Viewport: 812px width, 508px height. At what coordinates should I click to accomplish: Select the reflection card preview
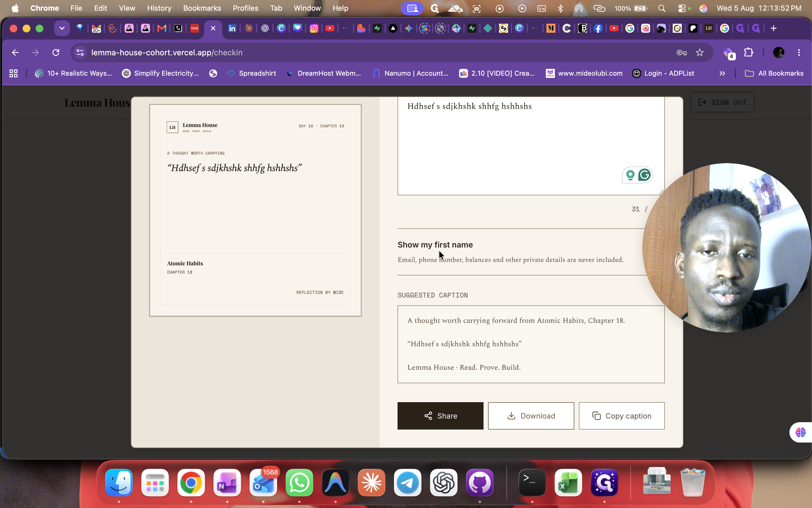point(255,210)
